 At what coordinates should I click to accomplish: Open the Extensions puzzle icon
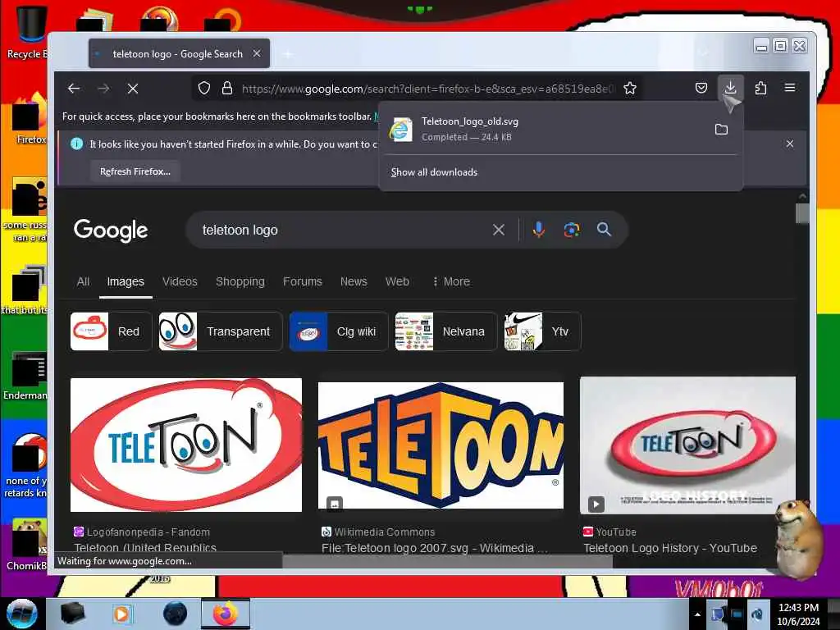point(760,88)
